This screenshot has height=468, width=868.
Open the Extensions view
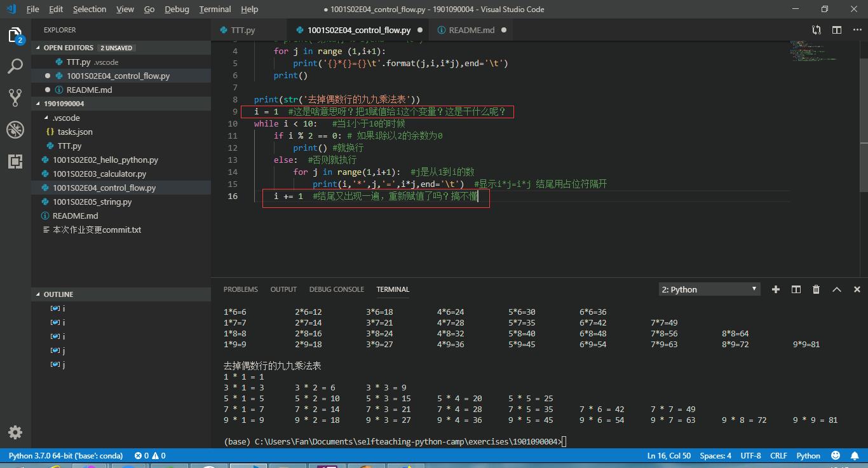click(15, 161)
